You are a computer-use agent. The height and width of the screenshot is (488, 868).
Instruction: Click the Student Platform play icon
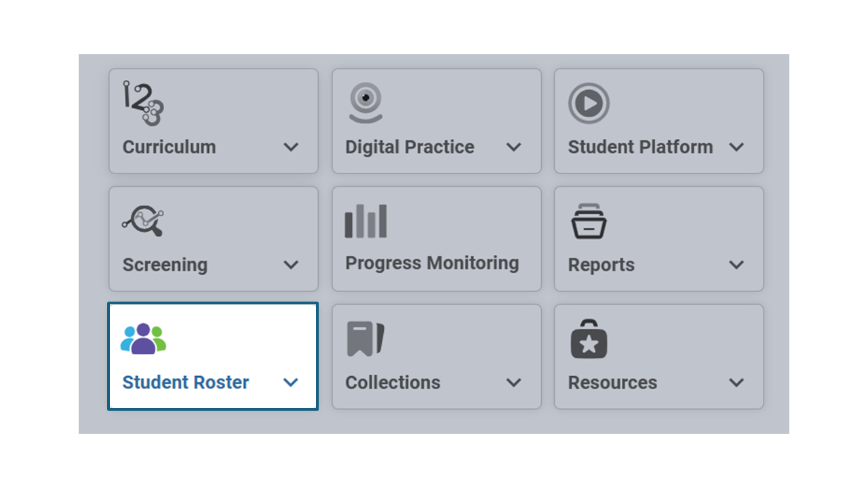click(x=589, y=103)
